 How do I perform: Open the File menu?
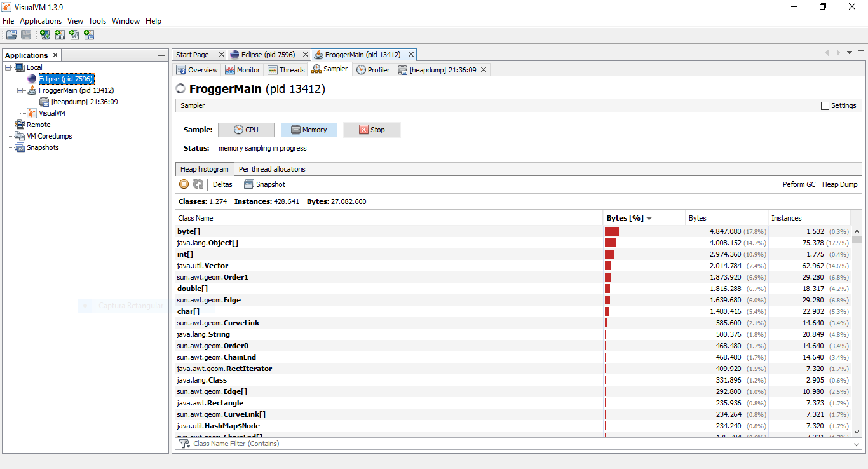tap(8, 21)
